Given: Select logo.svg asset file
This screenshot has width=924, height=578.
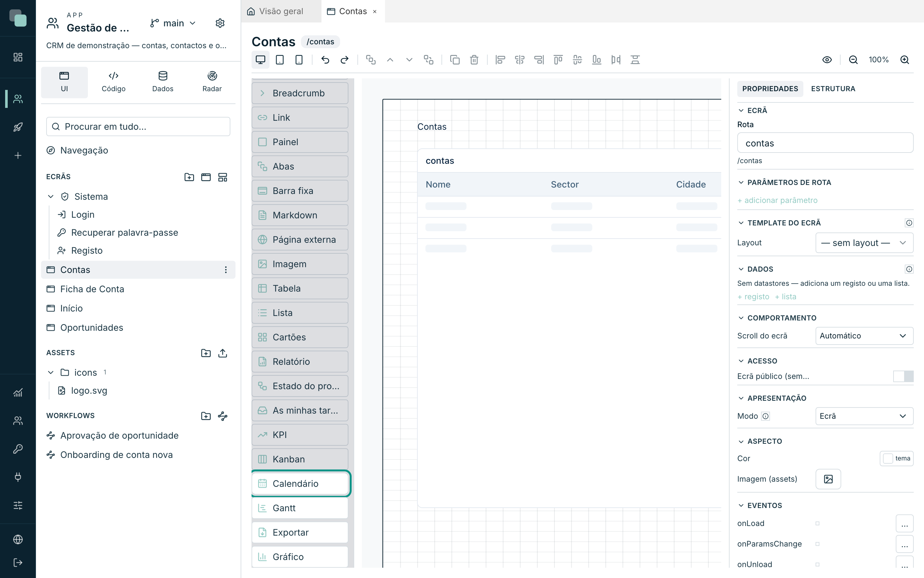Looking at the screenshot, I should tap(89, 390).
